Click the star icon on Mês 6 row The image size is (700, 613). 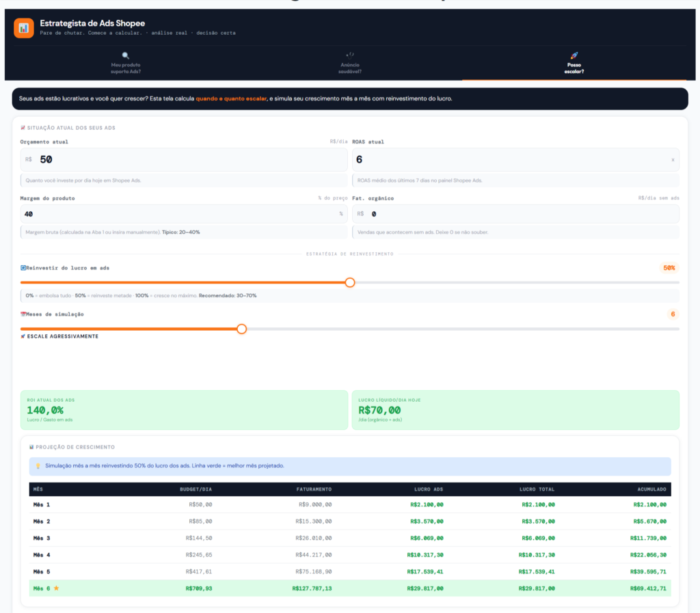tap(56, 588)
